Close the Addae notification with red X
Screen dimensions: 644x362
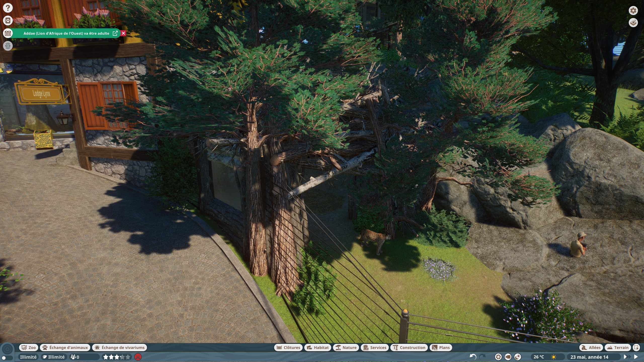[123, 33]
